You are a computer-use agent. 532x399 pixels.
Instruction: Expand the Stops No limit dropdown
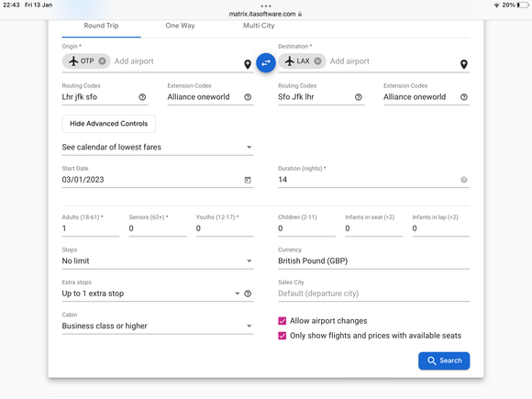click(x=158, y=260)
